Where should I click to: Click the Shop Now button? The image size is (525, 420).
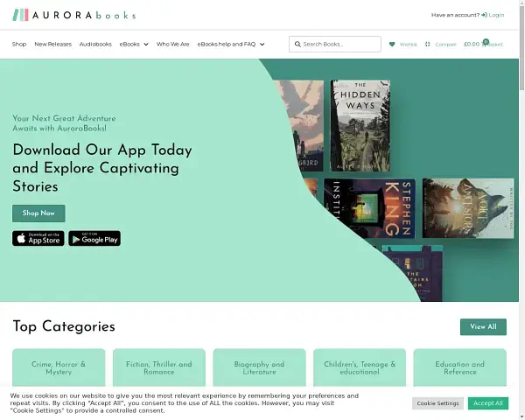click(x=38, y=213)
